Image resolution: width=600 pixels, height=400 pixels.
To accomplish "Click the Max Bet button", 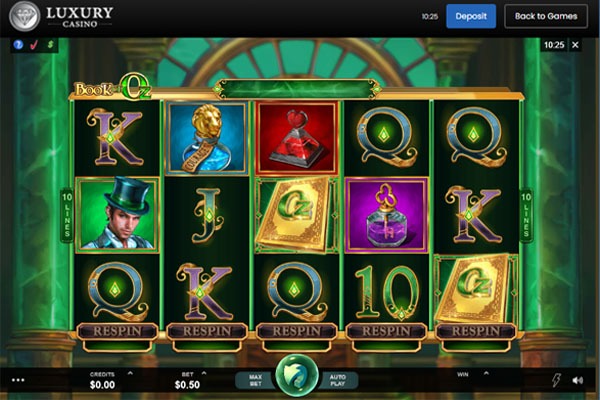I will (x=255, y=380).
